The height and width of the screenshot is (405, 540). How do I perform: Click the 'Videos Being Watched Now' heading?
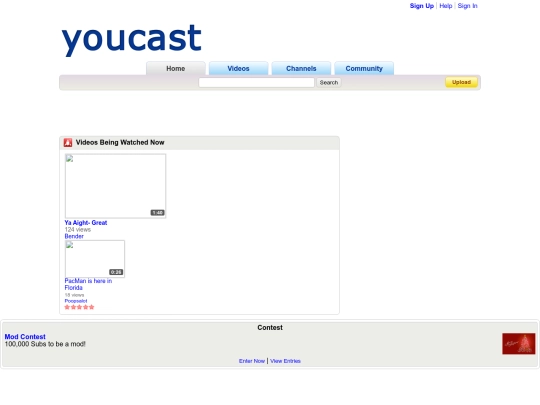tap(120, 142)
